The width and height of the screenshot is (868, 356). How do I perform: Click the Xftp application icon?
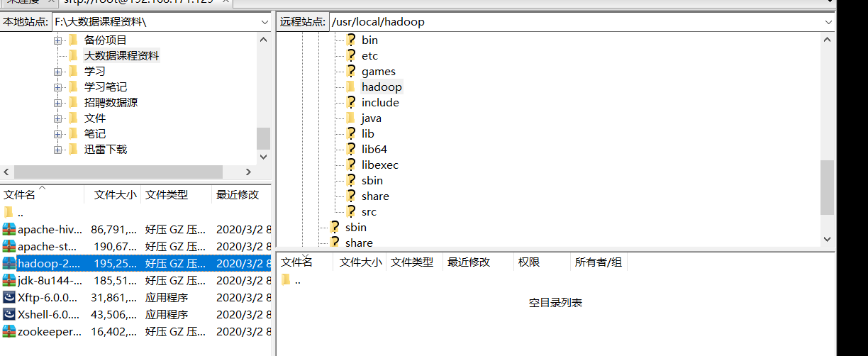point(9,297)
